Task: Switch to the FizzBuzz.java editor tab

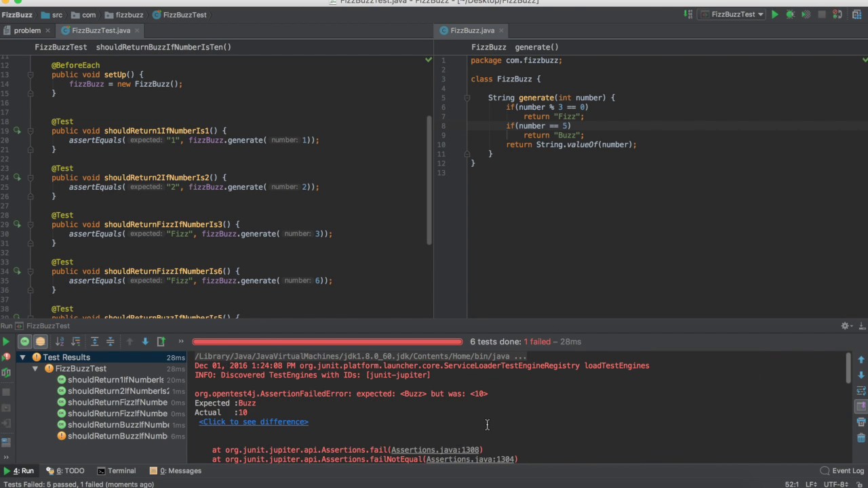Action: 473,30
